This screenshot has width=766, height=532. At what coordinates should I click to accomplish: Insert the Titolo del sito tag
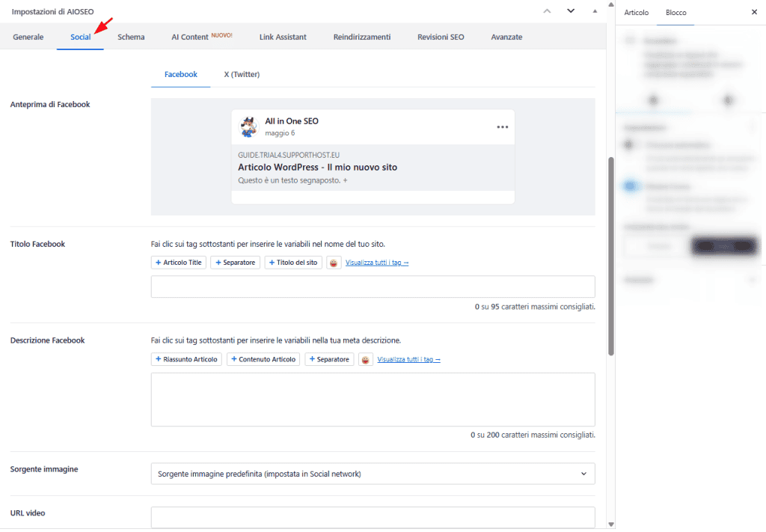click(x=293, y=263)
